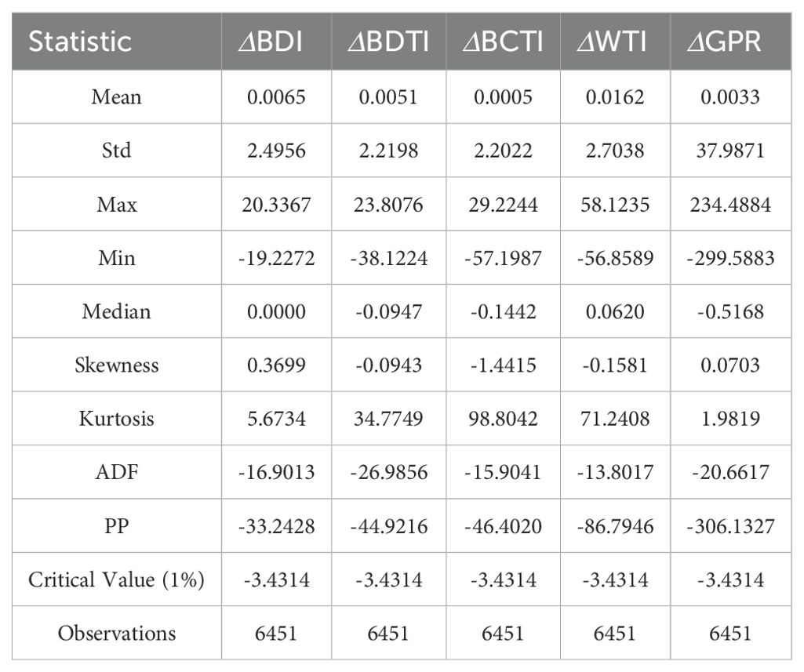The width and height of the screenshot is (804, 672).
Task: Select the Skewness row label
Action: 116,365
